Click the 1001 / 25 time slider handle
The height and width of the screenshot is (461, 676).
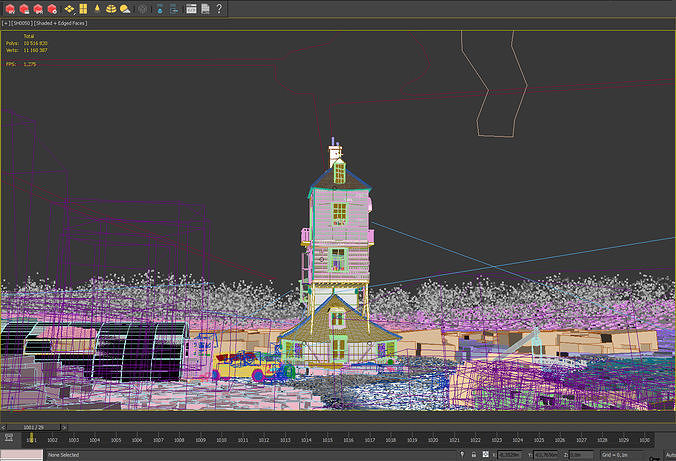(x=34, y=427)
